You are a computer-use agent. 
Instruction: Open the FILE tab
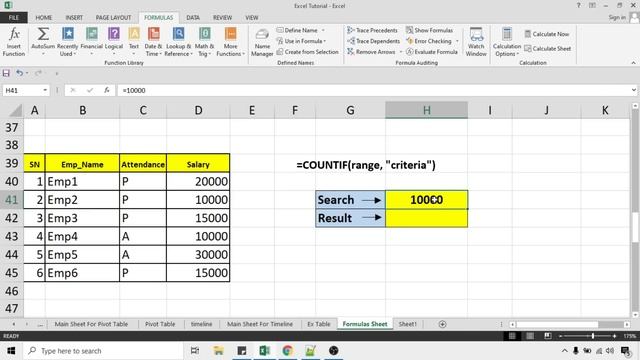point(14,18)
